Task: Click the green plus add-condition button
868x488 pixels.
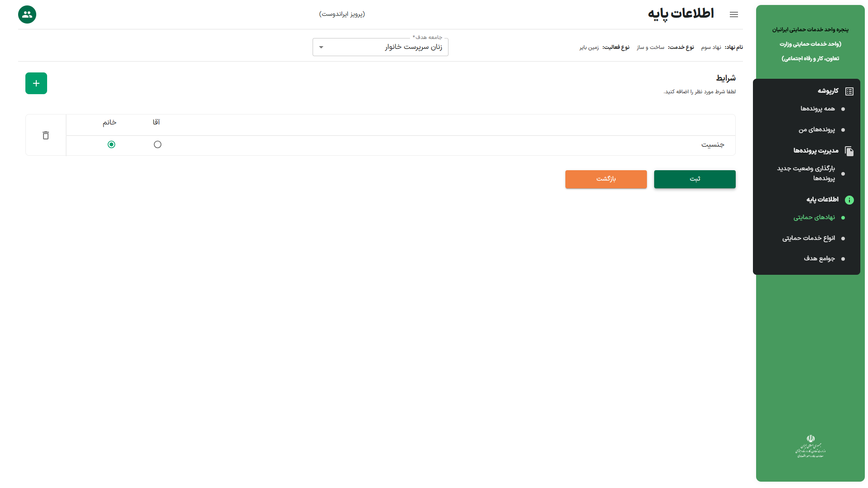Action: (36, 83)
